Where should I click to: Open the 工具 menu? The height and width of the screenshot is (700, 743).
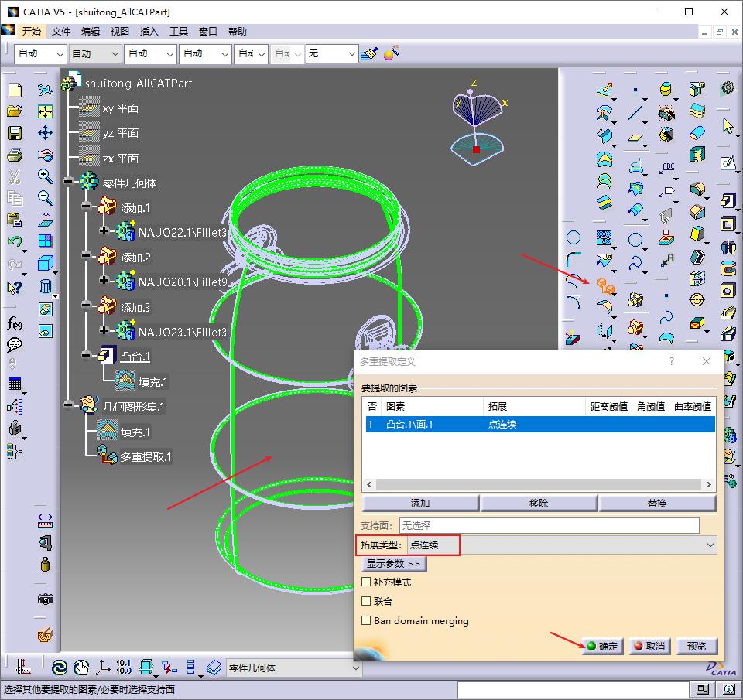coord(179,31)
